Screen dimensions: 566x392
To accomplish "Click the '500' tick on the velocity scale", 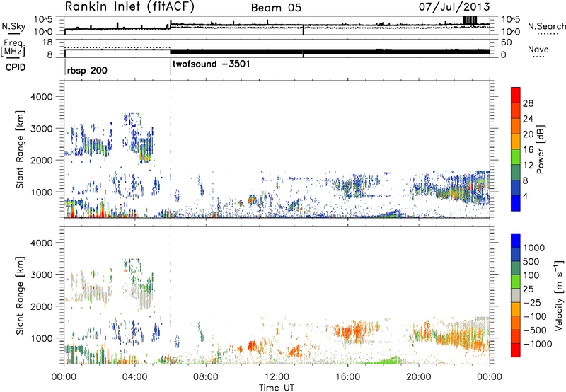I will coord(533,261).
